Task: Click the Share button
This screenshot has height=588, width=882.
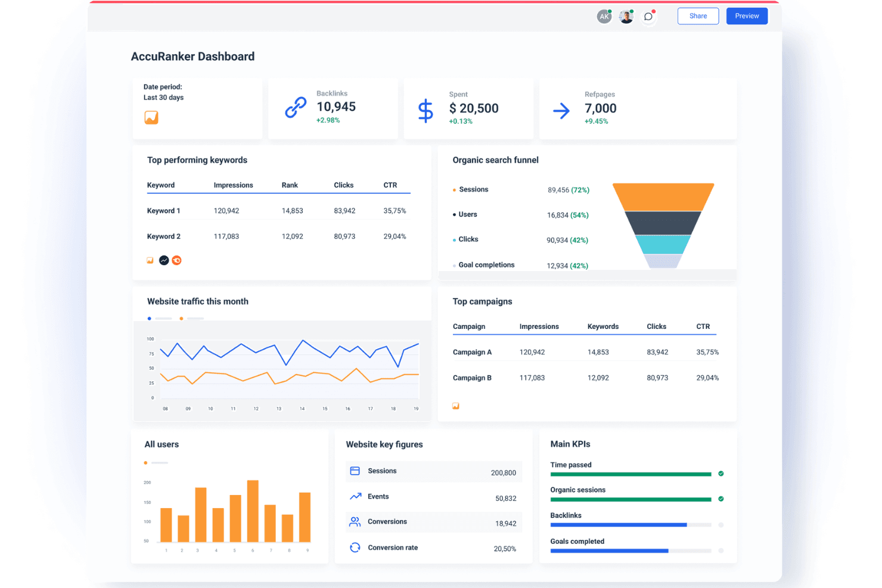Action: point(698,16)
